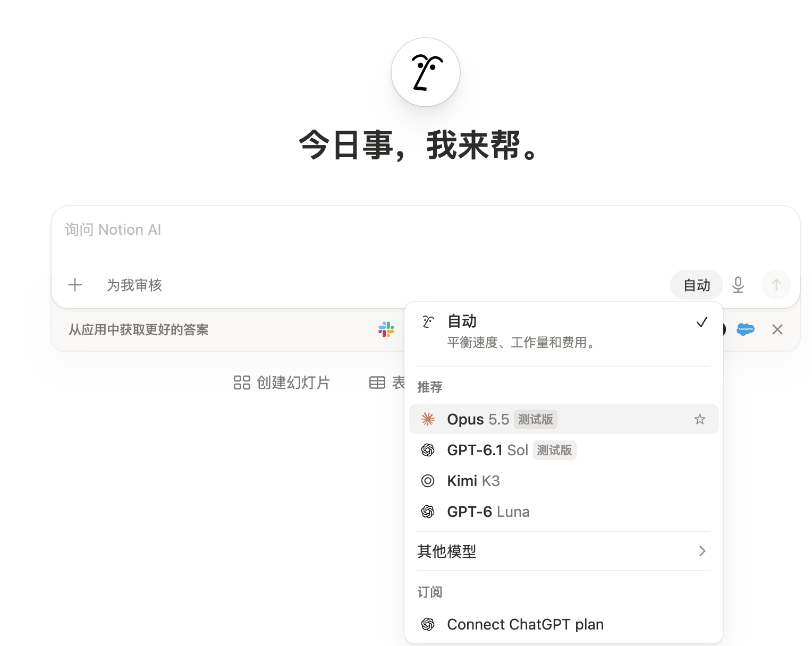Click the plus attach icon
812x646 pixels.
point(75,285)
